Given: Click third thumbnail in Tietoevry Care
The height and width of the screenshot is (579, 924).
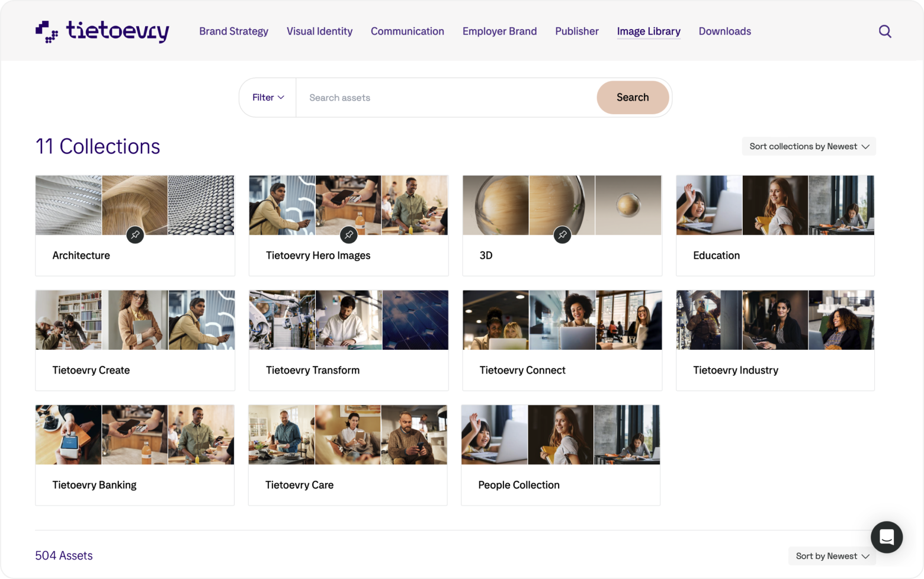Looking at the screenshot, I should (x=414, y=435).
